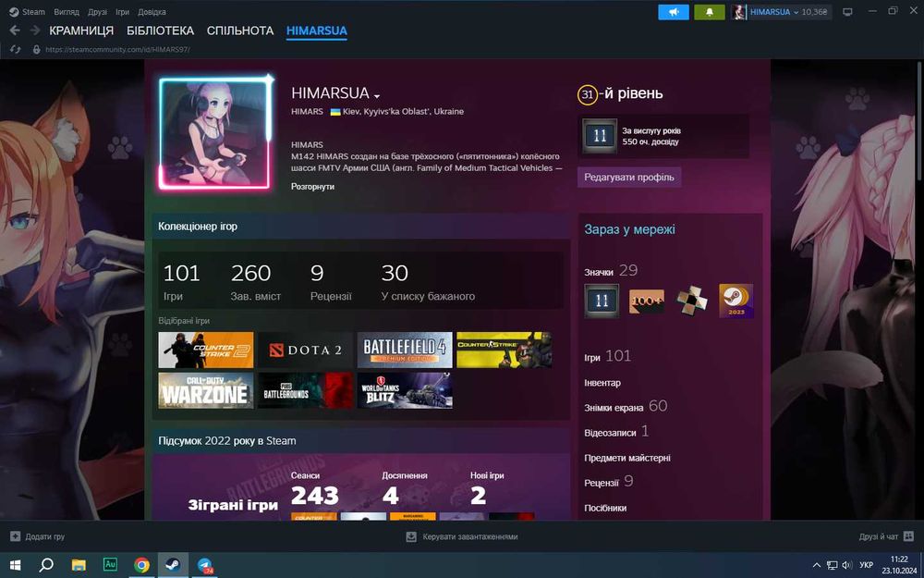Click the 101 Ігри collector stat
The width and height of the screenshot is (924, 578).
(181, 281)
